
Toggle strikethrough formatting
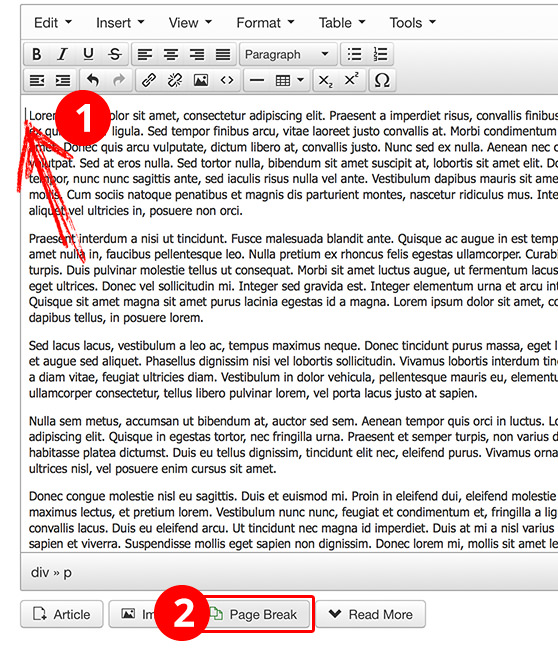(114, 54)
